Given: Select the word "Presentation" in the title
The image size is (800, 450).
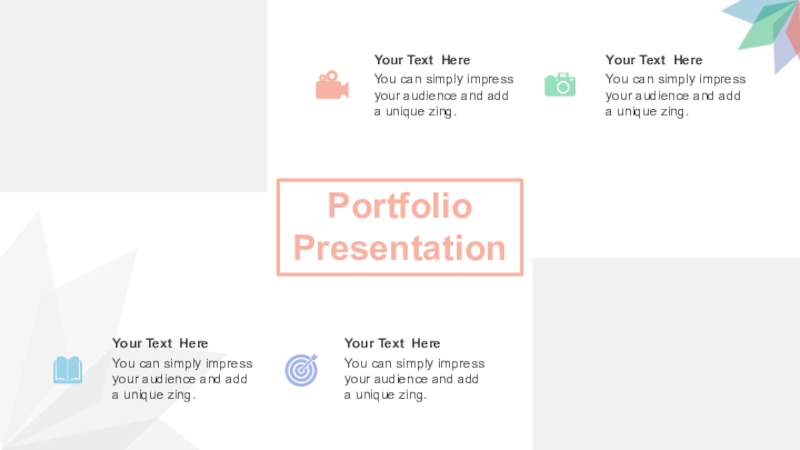Looking at the screenshot, I should tap(399, 248).
